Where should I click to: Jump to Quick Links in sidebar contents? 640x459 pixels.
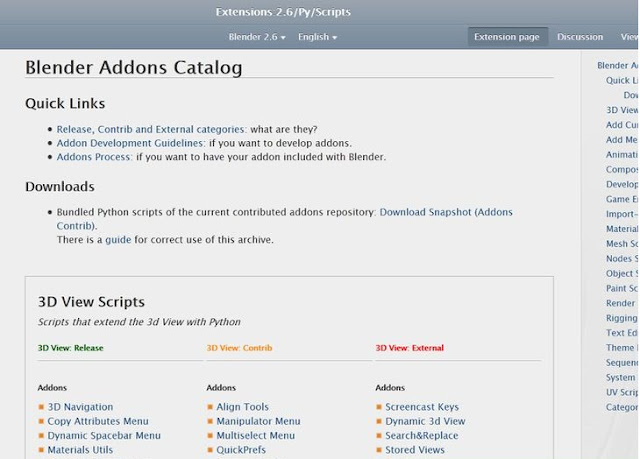[x=622, y=80]
